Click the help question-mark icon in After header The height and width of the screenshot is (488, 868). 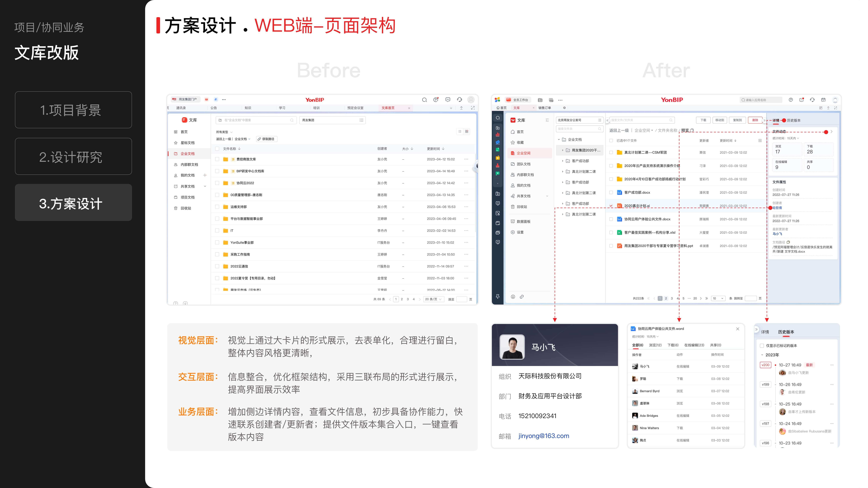(x=791, y=100)
